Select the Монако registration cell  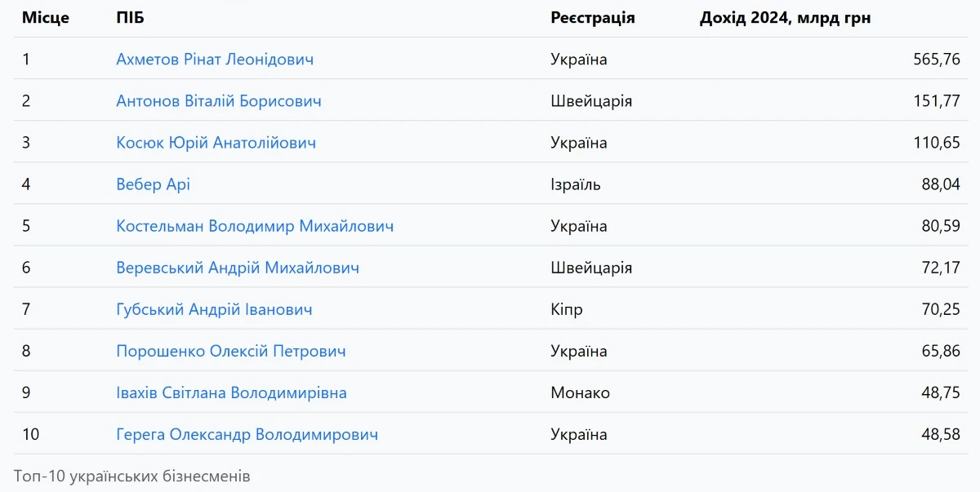coord(580,392)
